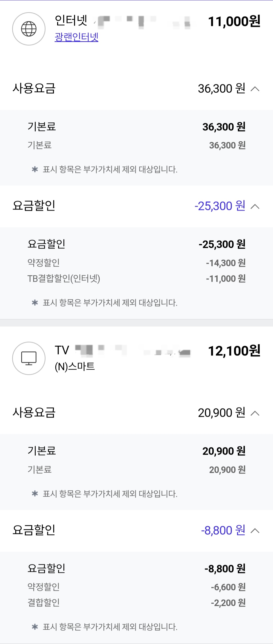Tap the blue -25,300 원 discount amount

point(220,206)
